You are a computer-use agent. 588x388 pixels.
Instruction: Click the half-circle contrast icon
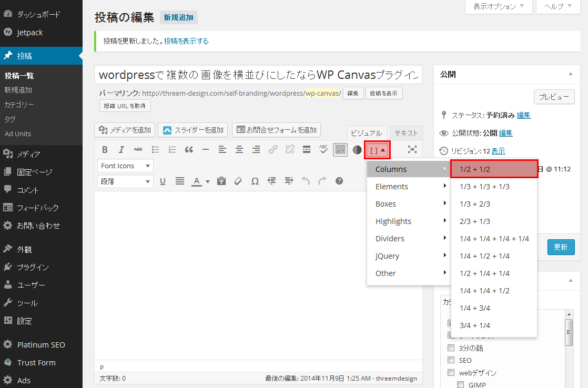(x=357, y=150)
